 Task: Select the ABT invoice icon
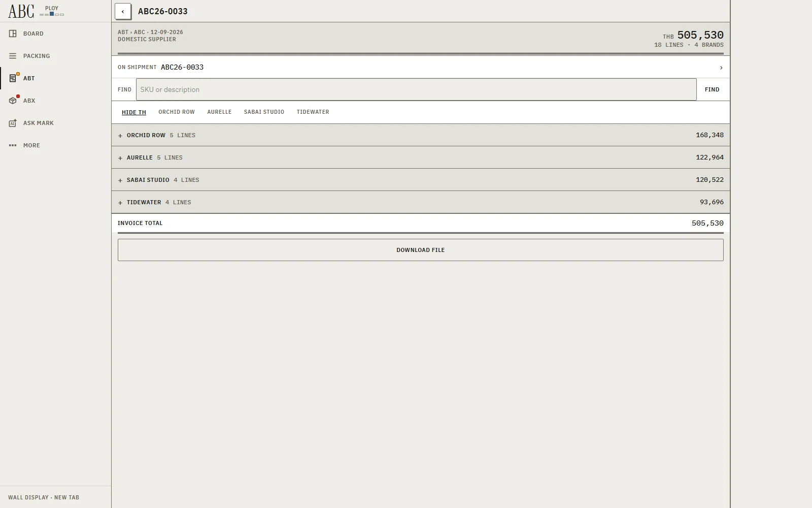click(x=13, y=78)
